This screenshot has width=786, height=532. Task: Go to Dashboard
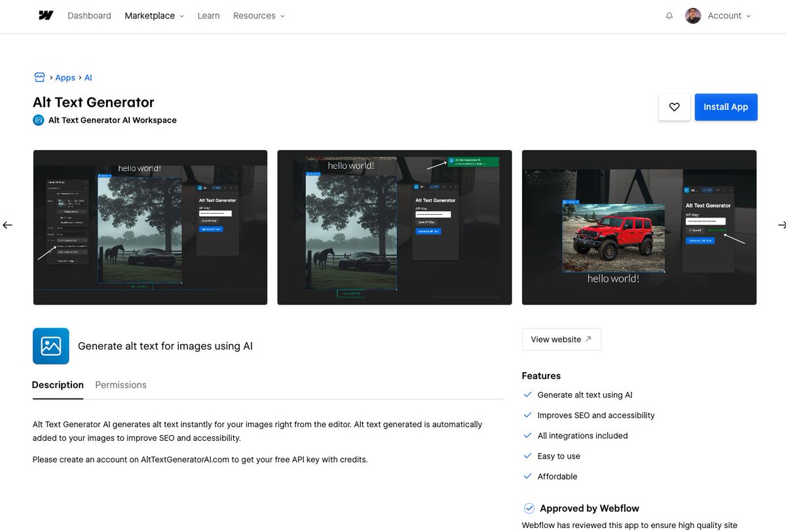coord(89,16)
